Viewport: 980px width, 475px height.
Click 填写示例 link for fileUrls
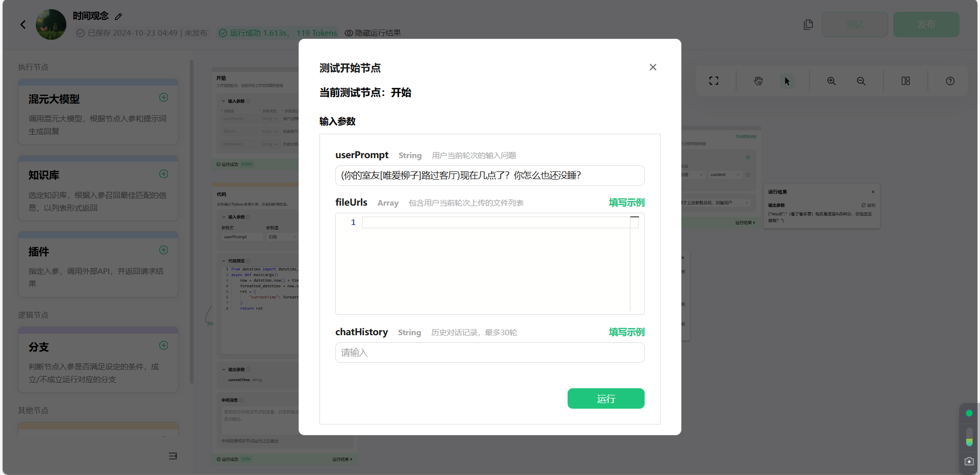(x=627, y=203)
